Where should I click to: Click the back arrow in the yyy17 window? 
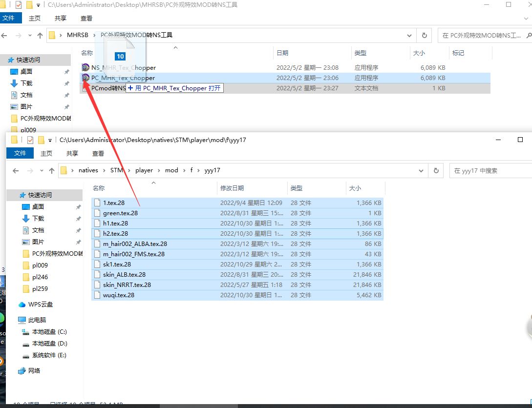pyautogui.click(x=15, y=170)
